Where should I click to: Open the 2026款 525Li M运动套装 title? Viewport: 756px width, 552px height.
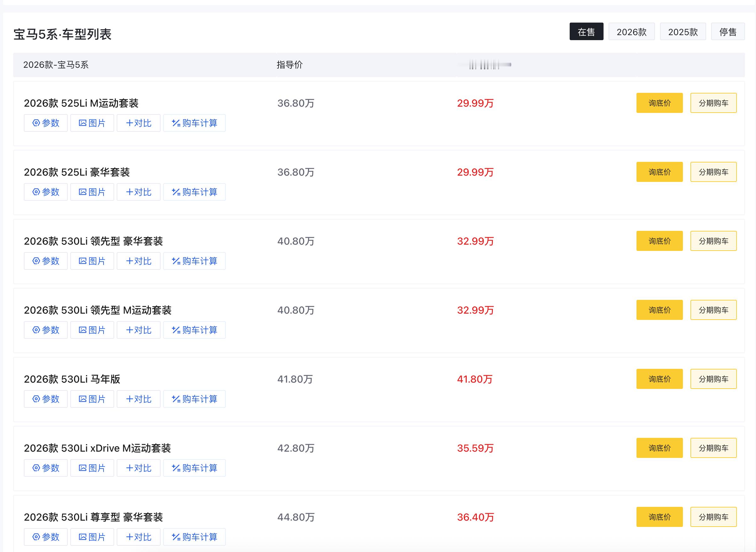(81, 103)
